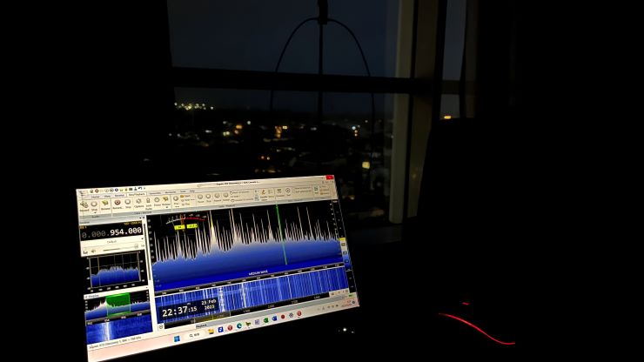Open the Tools ribbon tab
644x362 pixels.
pos(183,191)
